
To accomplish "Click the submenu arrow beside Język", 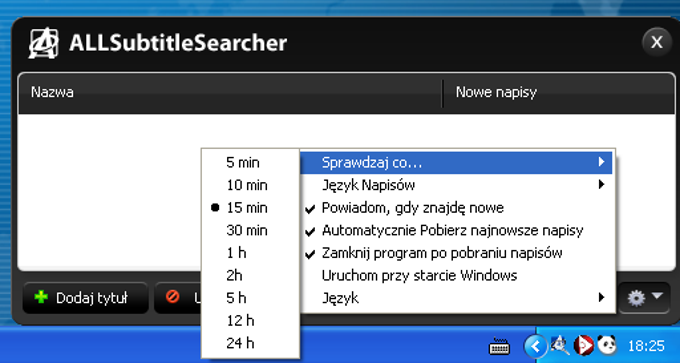I will click(x=601, y=298).
